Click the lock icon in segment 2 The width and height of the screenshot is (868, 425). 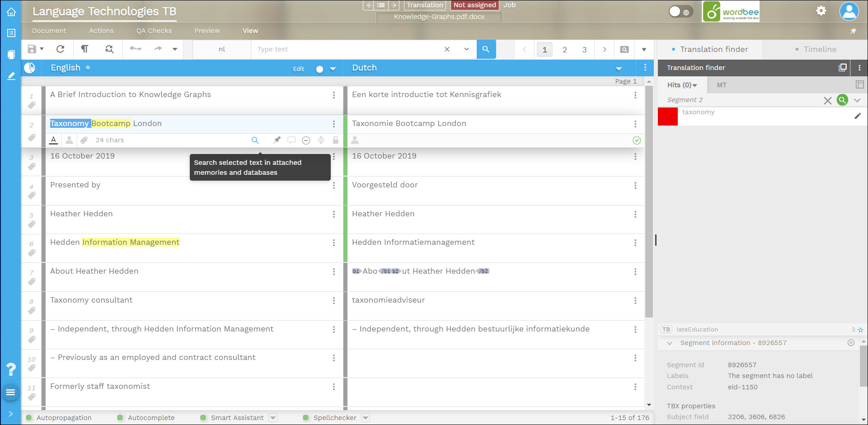(x=335, y=140)
